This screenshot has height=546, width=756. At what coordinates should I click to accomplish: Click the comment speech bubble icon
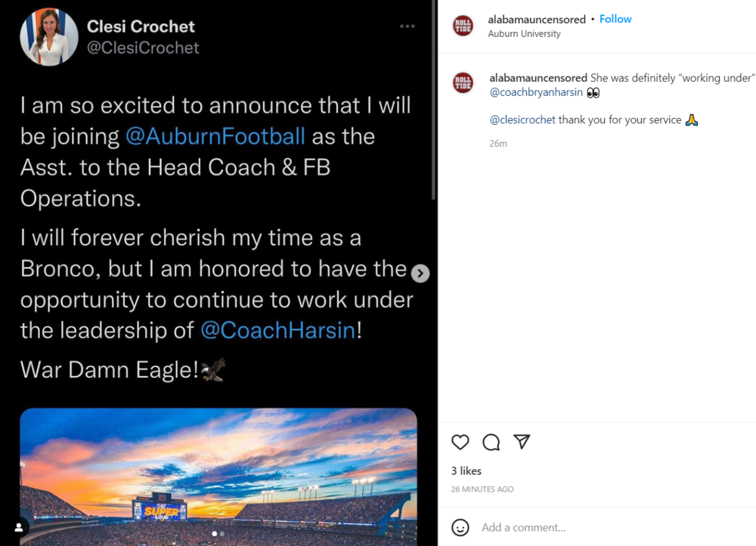pos(491,442)
